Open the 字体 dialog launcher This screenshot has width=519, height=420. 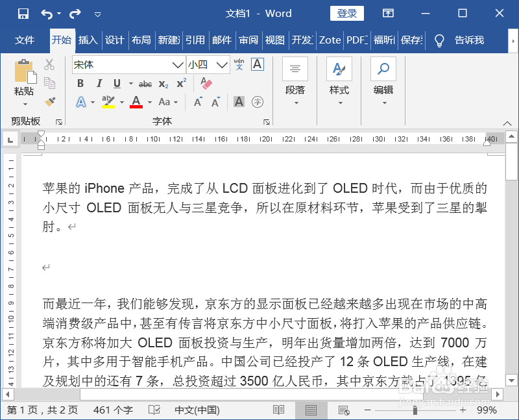(266, 121)
